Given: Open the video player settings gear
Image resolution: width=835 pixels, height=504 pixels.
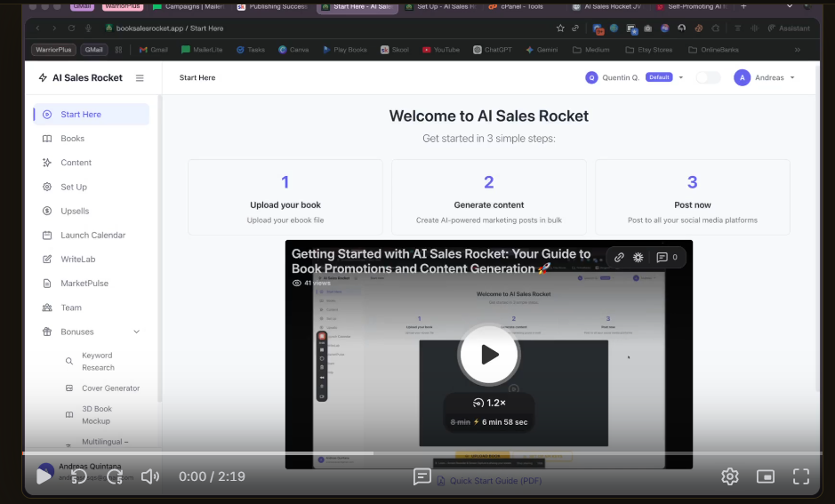Looking at the screenshot, I should (x=729, y=476).
